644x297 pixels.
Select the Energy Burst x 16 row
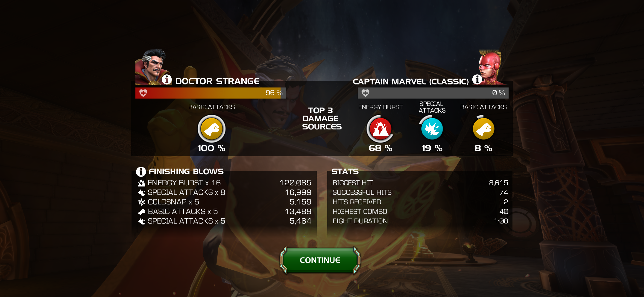224,183
